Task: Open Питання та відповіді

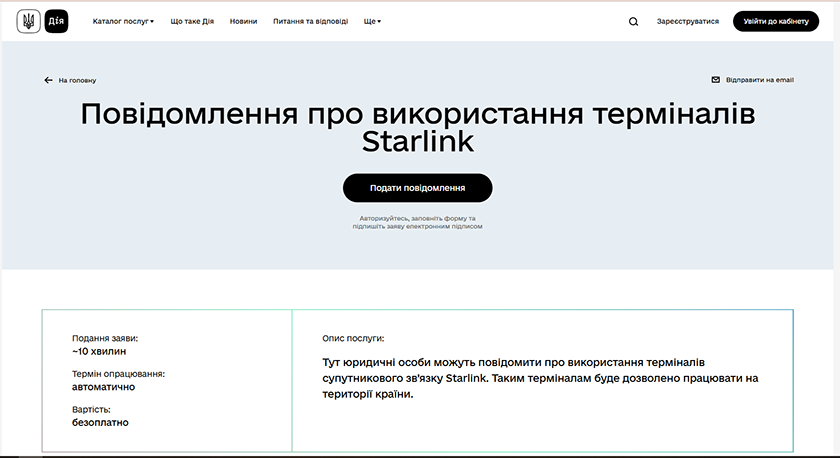Action: [x=310, y=21]
